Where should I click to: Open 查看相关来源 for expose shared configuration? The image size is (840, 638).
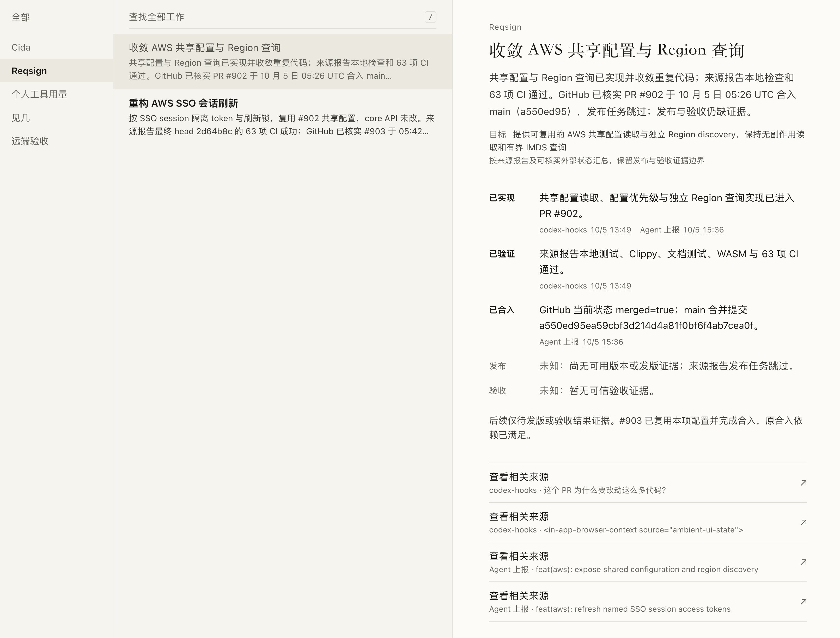point(648,562)
